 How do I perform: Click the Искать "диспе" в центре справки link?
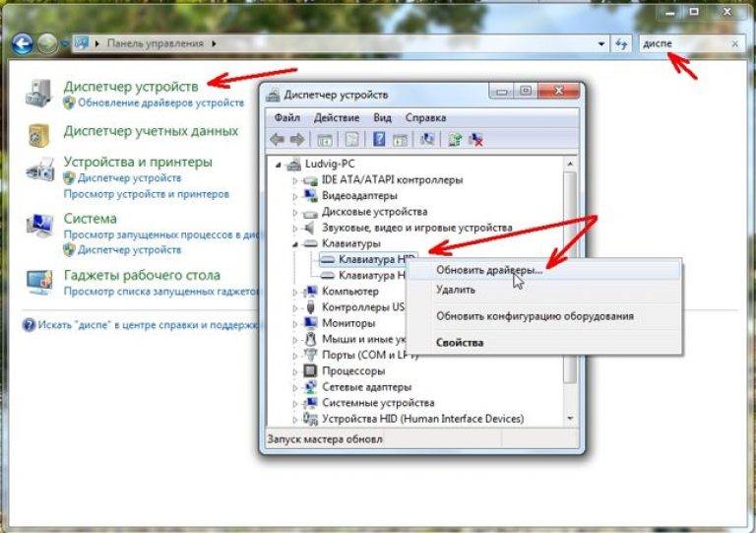pos(149,325)
